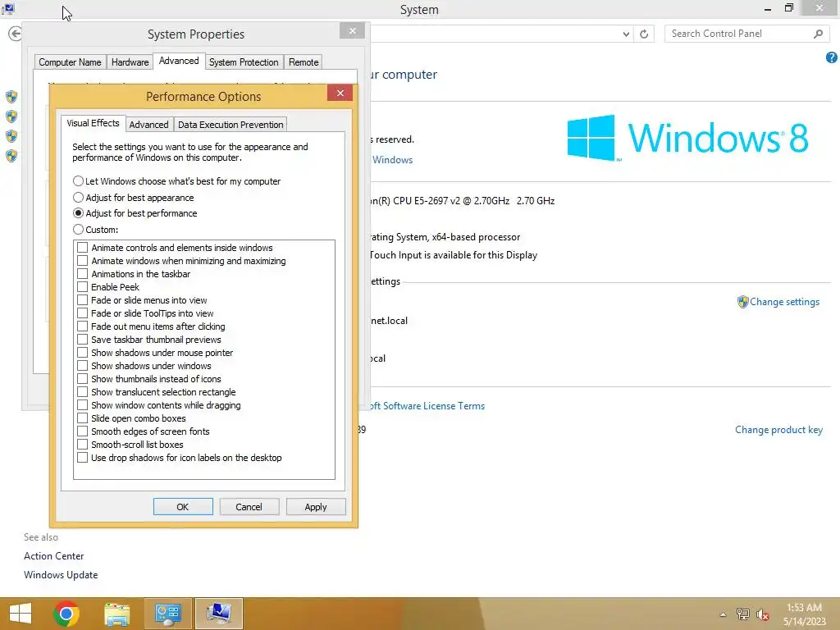The height and width of the screenshot is (630, 840).
Task: Select Advanced tab in System Properties
Action: click(x=179, y=61)
